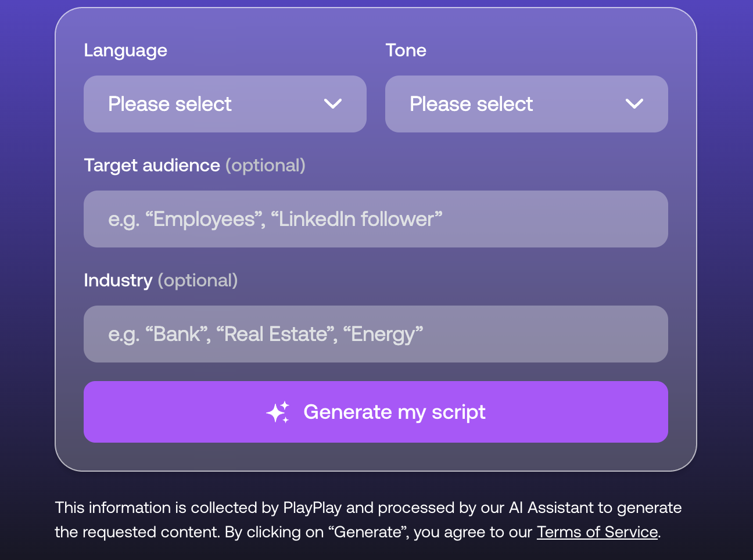Open the Tone dropdown

pos(526,104)
